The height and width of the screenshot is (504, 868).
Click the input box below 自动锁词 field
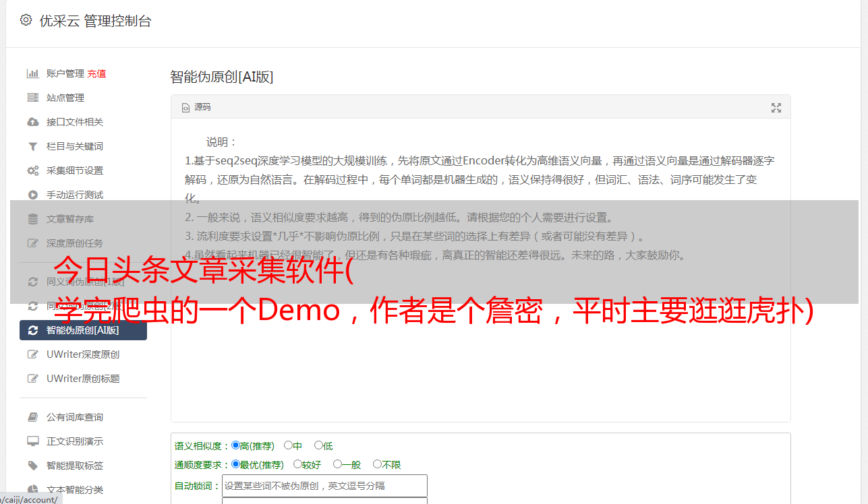click(x=324, y=501)
